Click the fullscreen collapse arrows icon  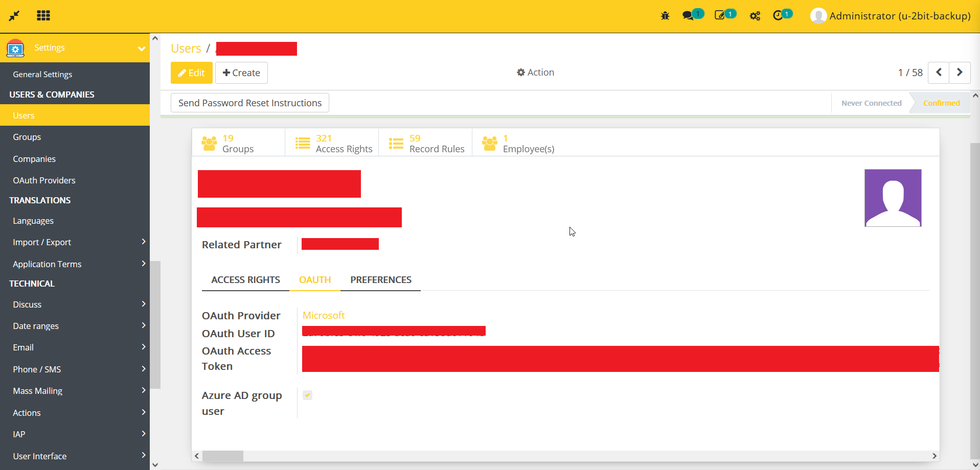point(14,15)
